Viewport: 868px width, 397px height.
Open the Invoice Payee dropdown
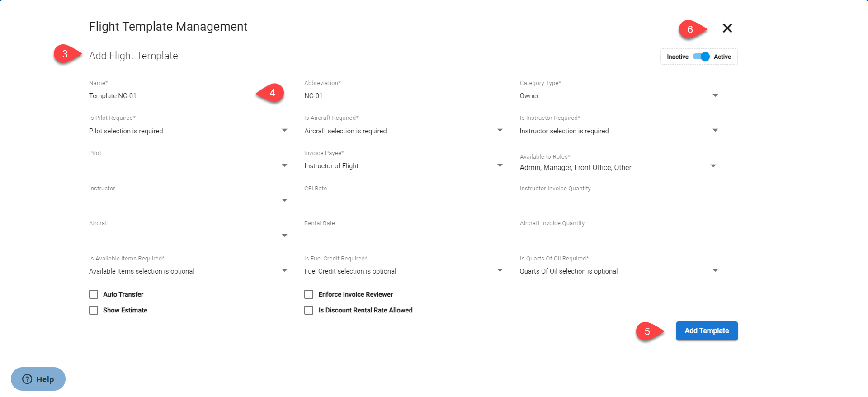(404, 166)
